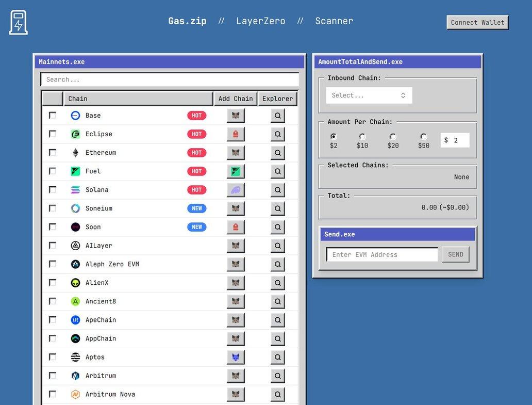Check the Base chain checkbox

(52, 116)
